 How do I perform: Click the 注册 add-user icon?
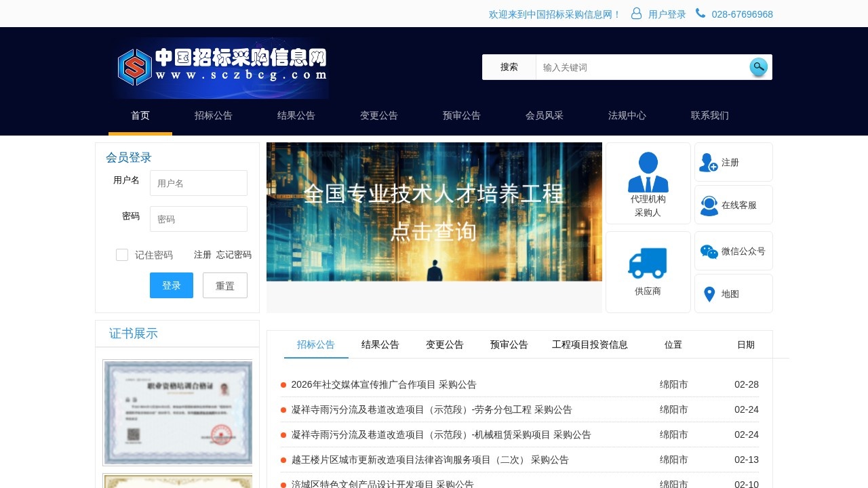708,162
